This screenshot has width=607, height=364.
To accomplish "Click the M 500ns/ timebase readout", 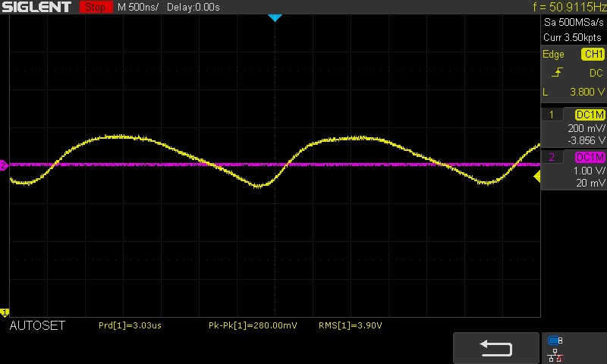I will 138,8.
